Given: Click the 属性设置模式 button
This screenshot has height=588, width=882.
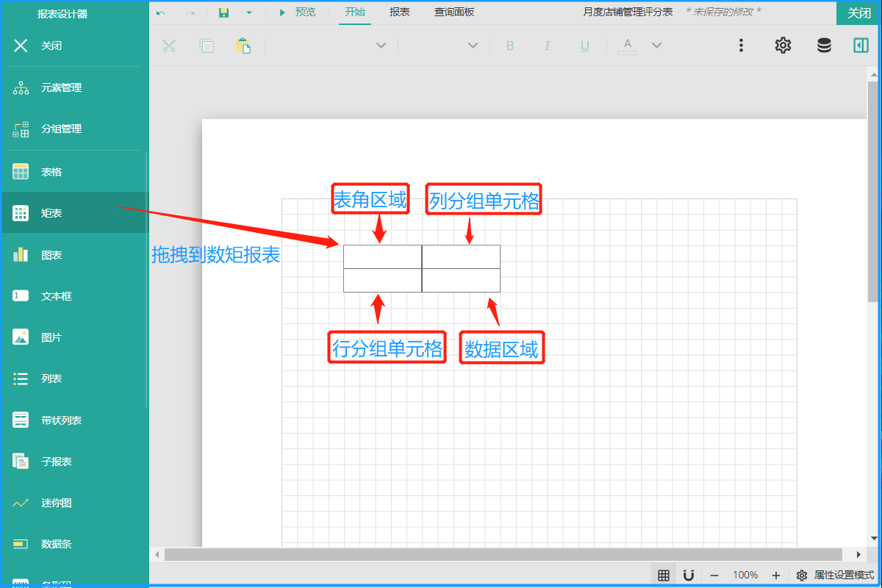Looking at the screenshot, I should 836,575.
